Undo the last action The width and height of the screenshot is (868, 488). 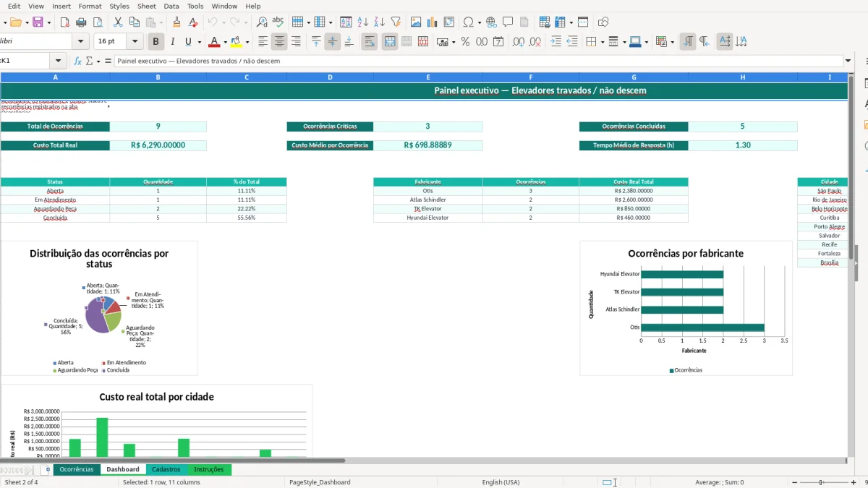(213, 22)
